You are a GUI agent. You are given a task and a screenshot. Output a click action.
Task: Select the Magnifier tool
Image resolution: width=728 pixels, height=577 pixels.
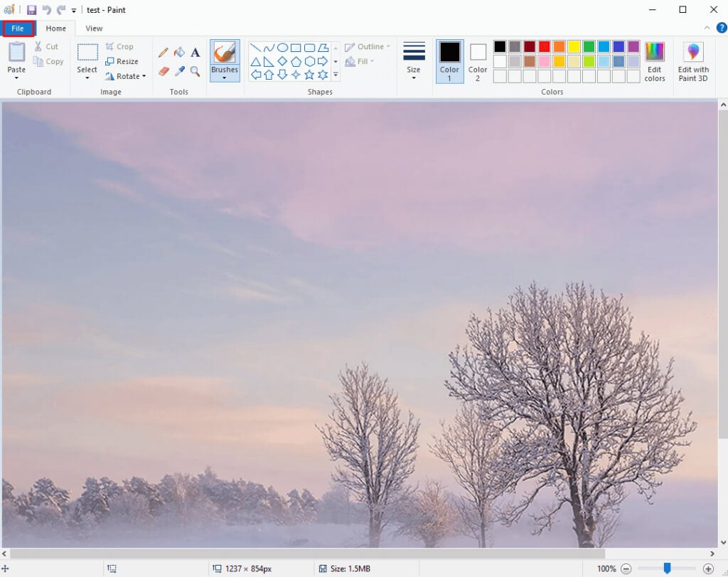[195, 71]
